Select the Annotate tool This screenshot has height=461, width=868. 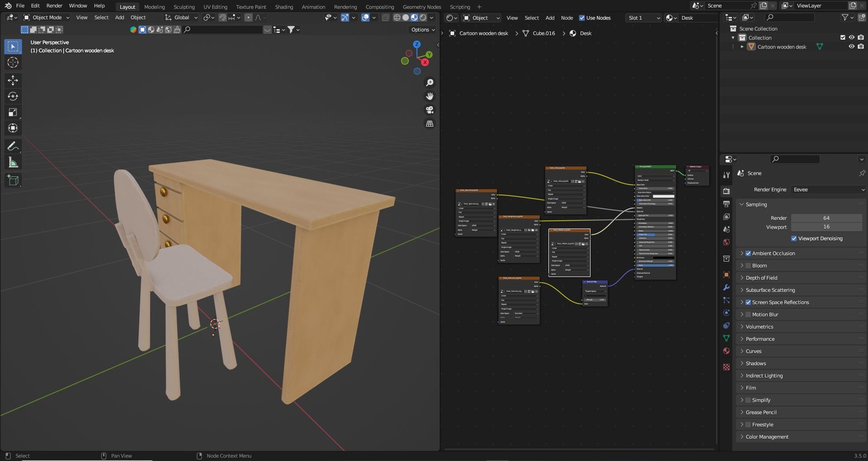coord(13,146)
